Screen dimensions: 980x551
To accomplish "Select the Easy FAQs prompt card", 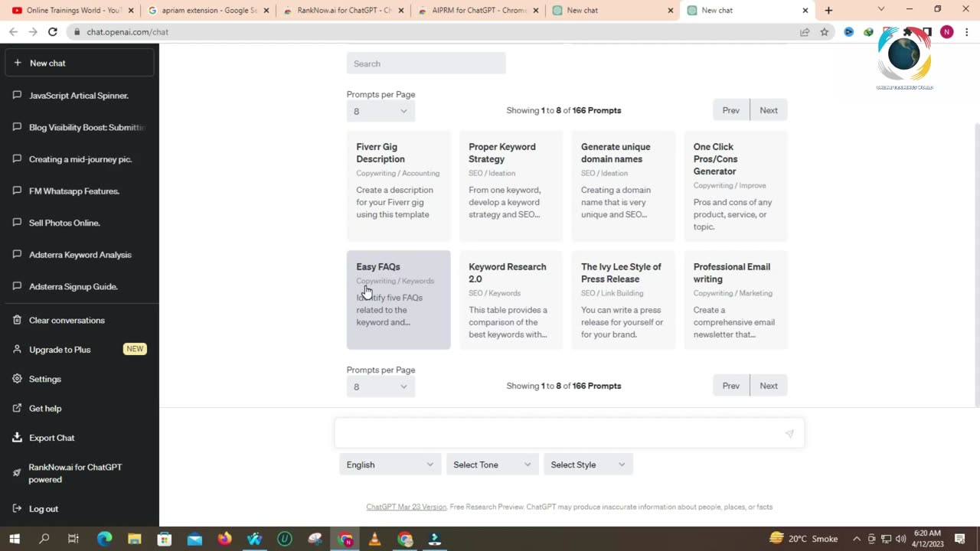I will 398,300.
